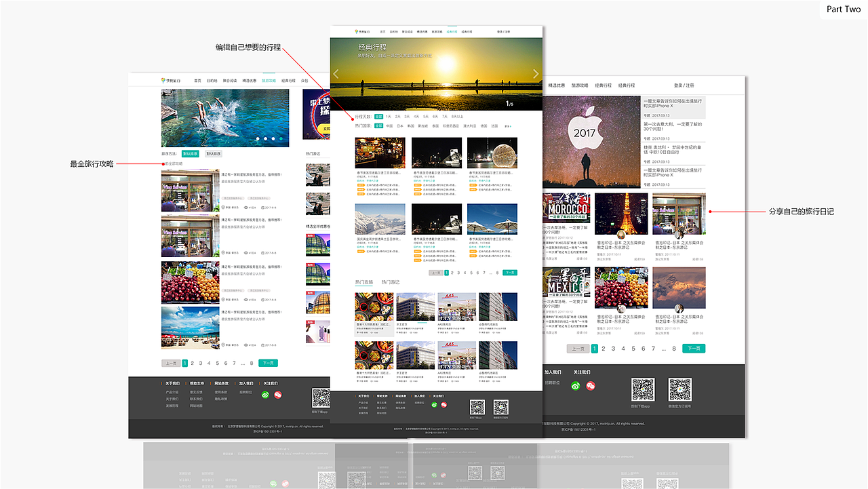Screen dimensions: 868x489
Task: Click the center page's red Weibo footer icon
Action: click(x=444, y=405)
